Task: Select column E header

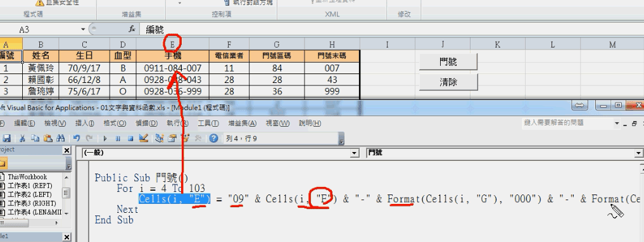Action: click(x=172, y=44)
